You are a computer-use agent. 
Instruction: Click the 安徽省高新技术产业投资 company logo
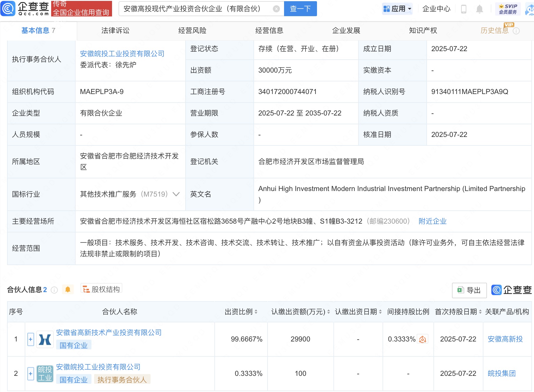[45, 339]
